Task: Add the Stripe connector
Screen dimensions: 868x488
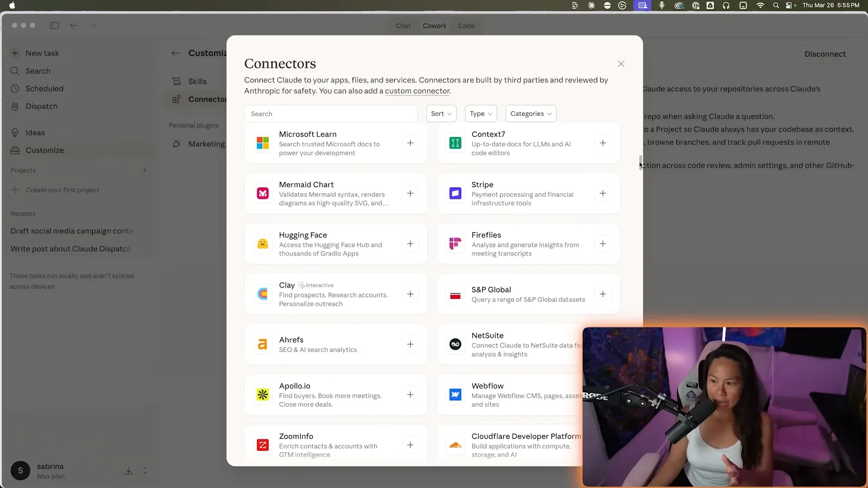Action: 603,193
